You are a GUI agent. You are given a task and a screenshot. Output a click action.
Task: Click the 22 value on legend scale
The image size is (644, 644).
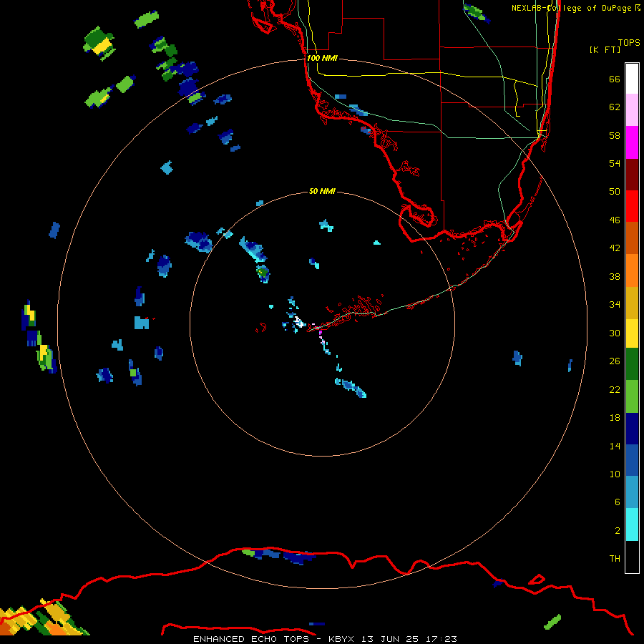[x=615, y=390]
